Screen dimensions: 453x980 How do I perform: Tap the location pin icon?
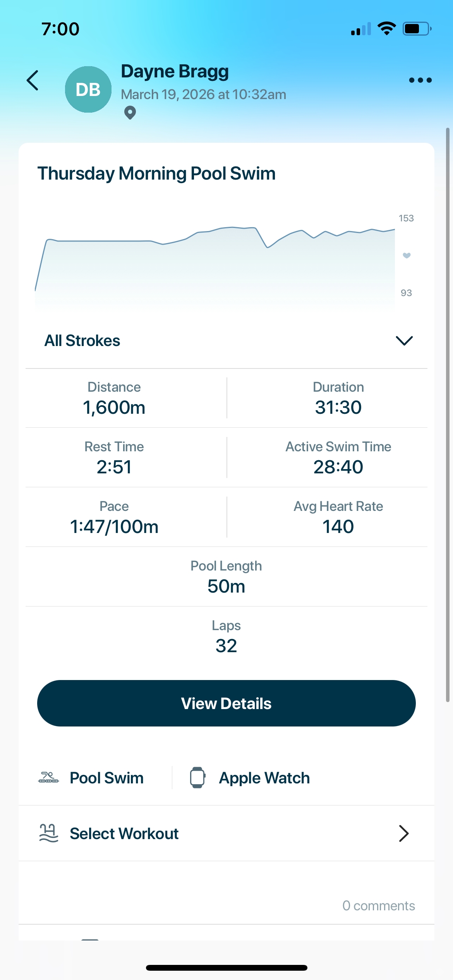pos(130,113)
